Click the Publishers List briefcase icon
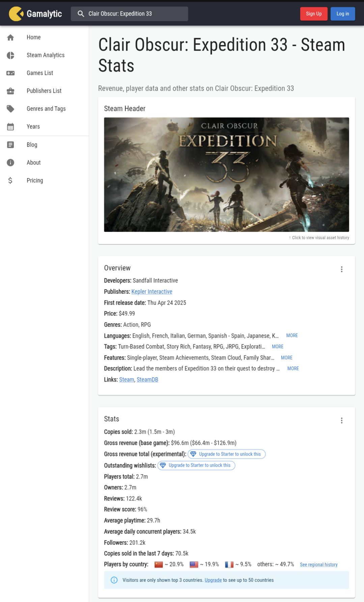Viewport: 364px width, 602px height. click(10, 91)
